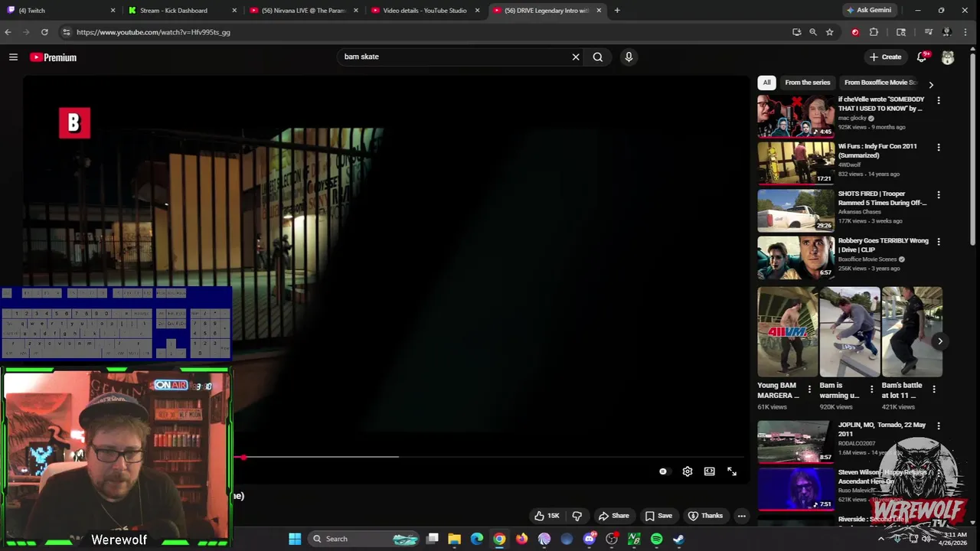The image size is (980, 551).
Task: Send a Thanks to the creator
Action: (705, 516)
